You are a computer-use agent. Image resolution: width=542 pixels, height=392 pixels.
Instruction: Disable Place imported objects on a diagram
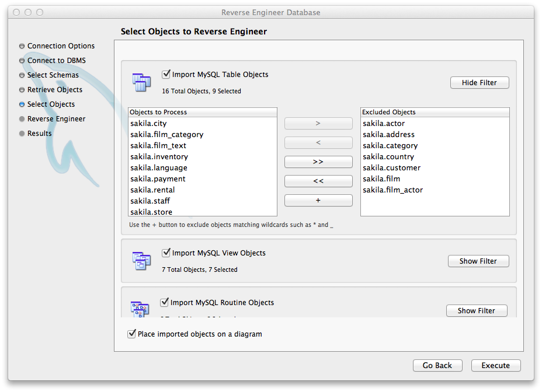click(131, 334)
